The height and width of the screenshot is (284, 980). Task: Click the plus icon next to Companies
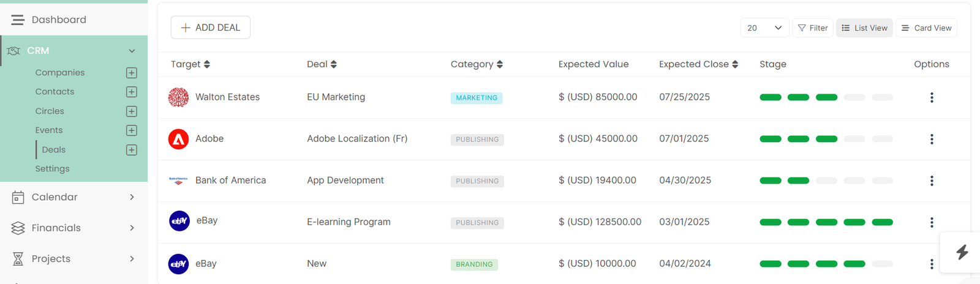pyautogui.click(x=131, y=73)
